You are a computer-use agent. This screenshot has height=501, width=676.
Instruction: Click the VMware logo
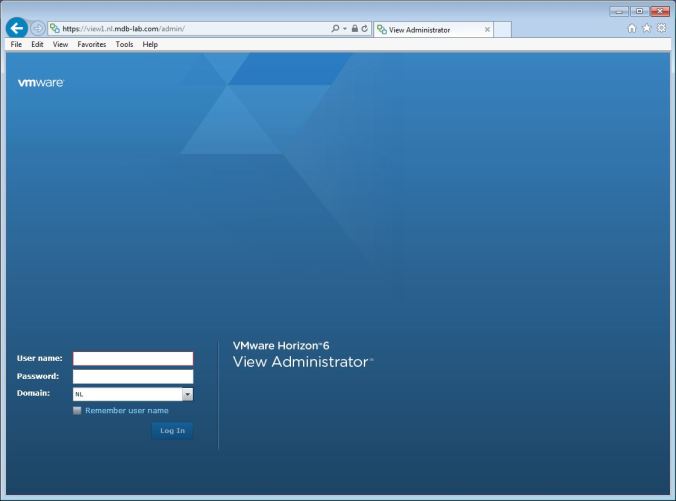(x=41, y=82)
